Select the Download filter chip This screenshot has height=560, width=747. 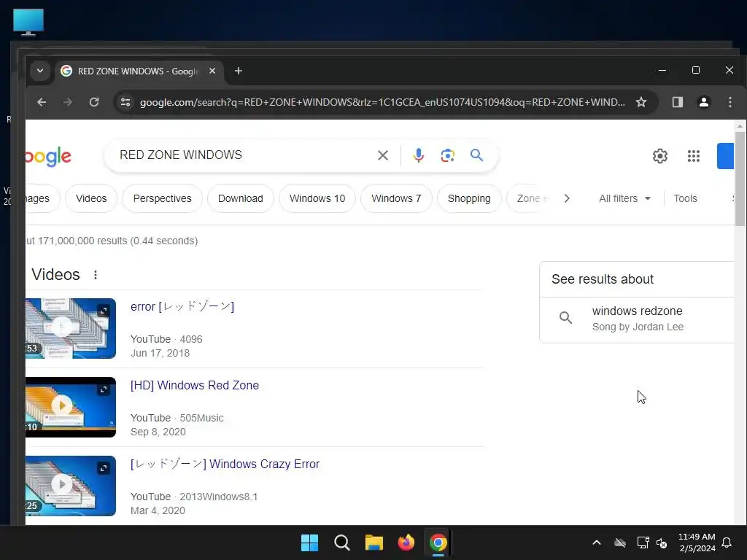241,198
